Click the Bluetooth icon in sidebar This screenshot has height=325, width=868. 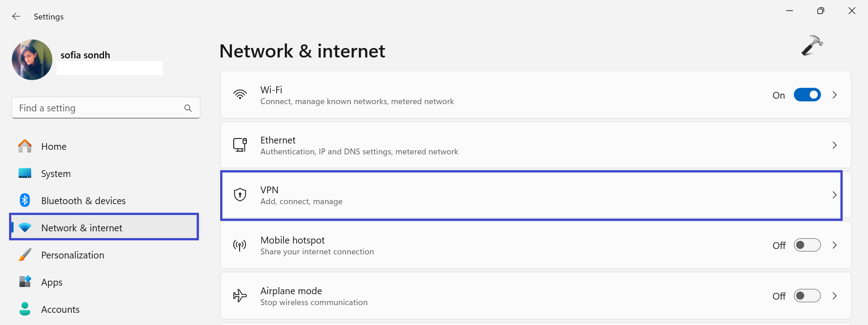pyautogui.click(x=25, y=201)
